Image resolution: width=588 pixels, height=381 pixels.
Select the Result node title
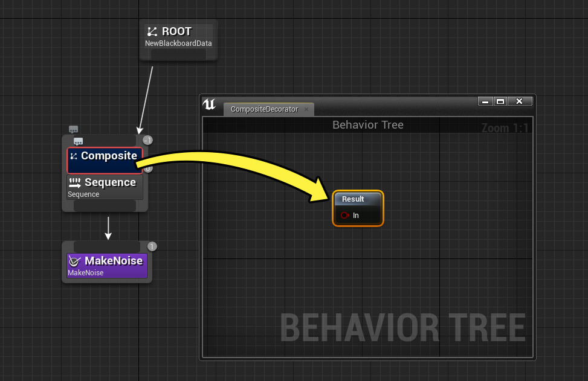pos(354,199)
